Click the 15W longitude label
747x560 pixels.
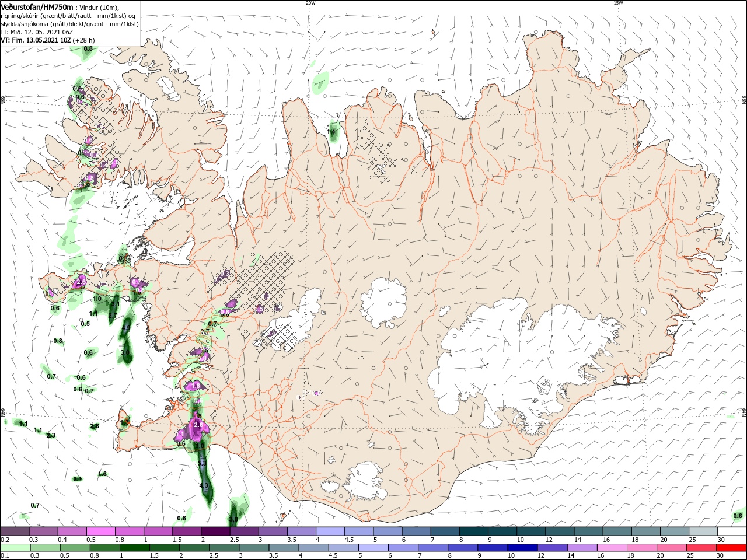point(618,3)
